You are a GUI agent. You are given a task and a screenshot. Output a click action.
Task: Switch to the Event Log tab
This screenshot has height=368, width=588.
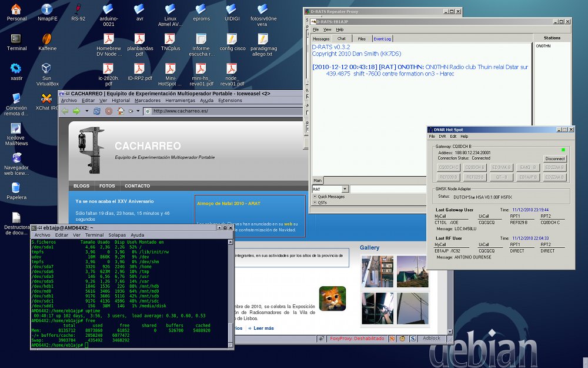[x=382, y=39]
